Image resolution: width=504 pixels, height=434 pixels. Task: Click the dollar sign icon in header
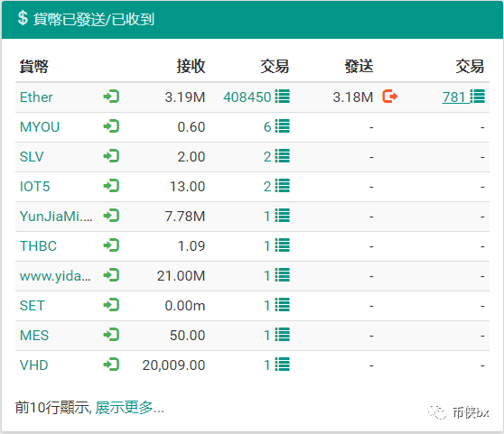pyautogui.click(x=23, y=18)
